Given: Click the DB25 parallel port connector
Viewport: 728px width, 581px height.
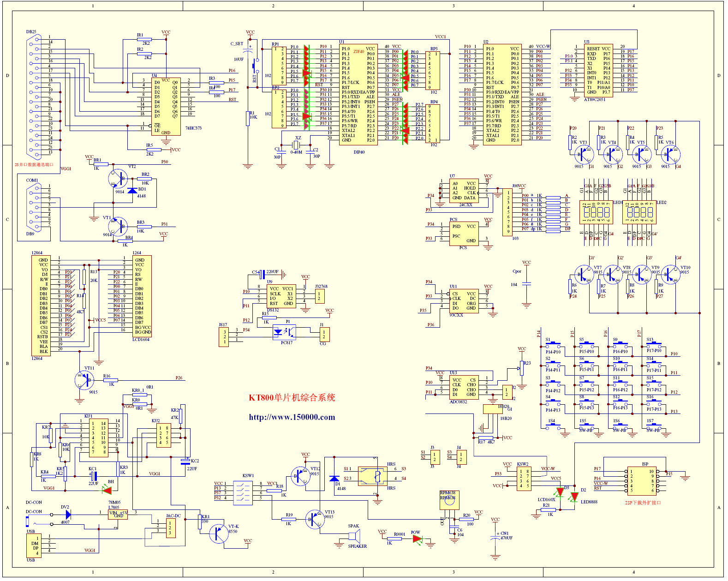Looking at the screenshot, I should click(35, 97).
